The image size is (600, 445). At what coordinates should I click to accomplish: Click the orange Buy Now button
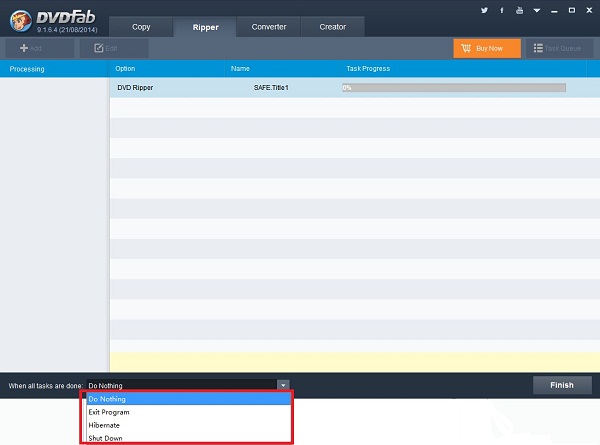(x=487, y=48)
